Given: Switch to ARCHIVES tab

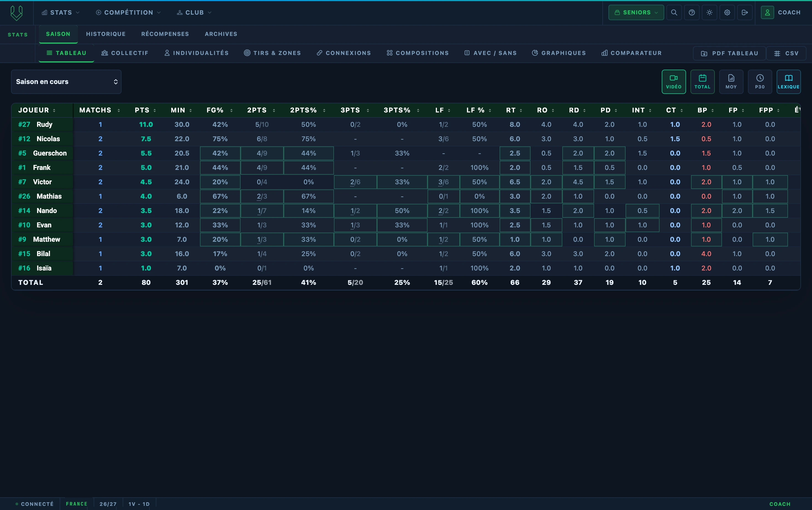Looking at the screenshot, I should click(x=221, y=34).
